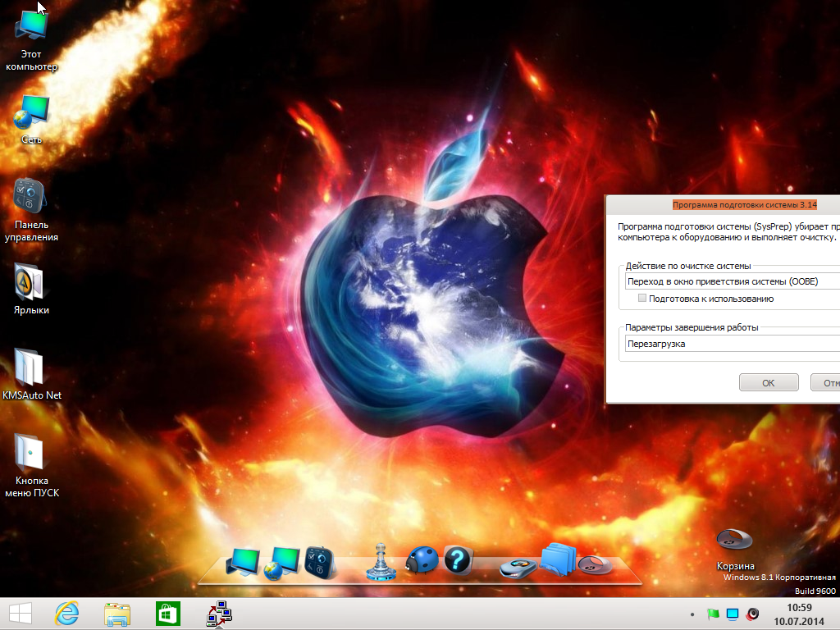
Task: Open the blue folders stack in the dock
Action: coord(558,559)
